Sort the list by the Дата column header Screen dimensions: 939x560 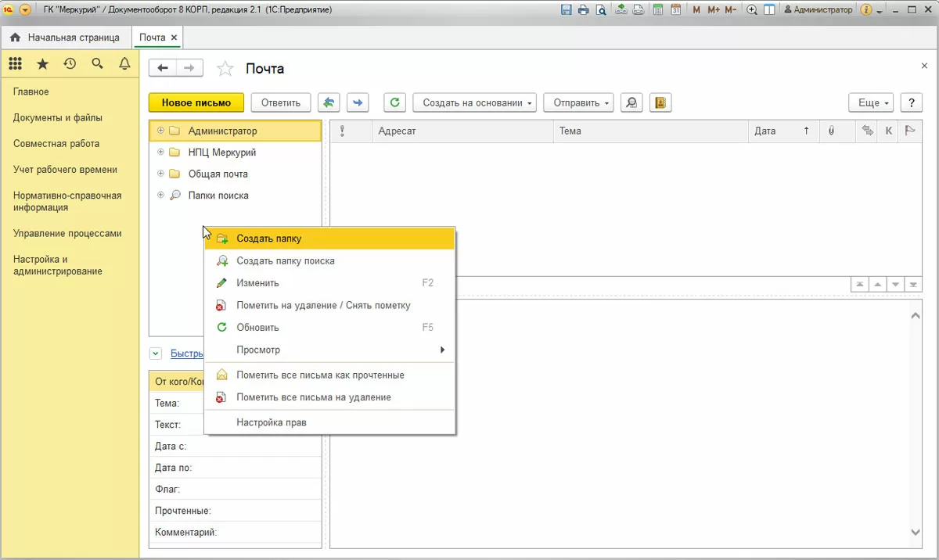tap(765, 131)
